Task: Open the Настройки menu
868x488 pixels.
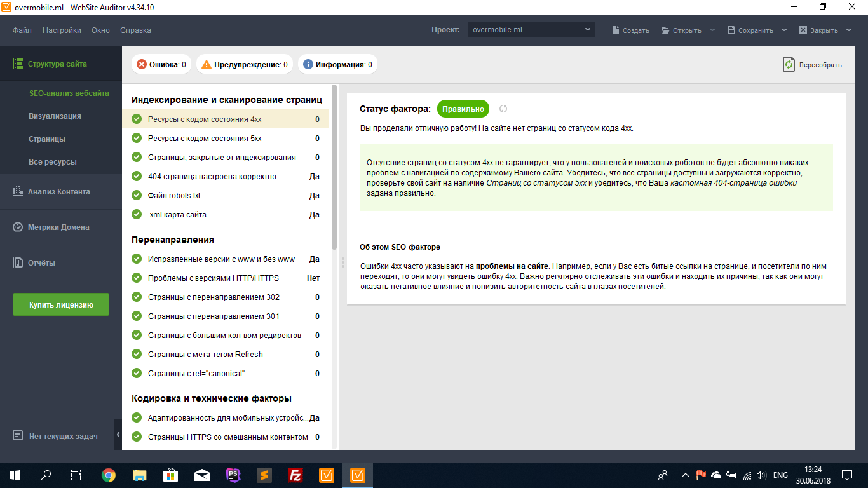Action: coord(62,30)
